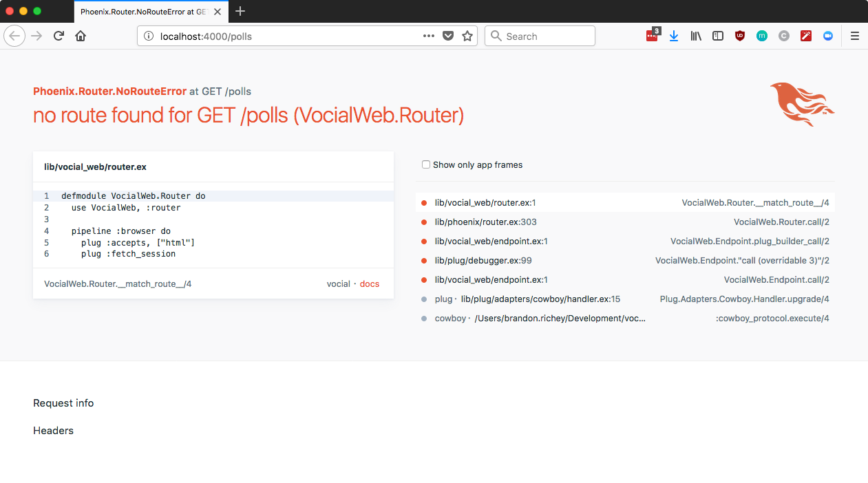Save page to Pocket
Viewport: 868px width, 483px height.
(x=448, y=36)
